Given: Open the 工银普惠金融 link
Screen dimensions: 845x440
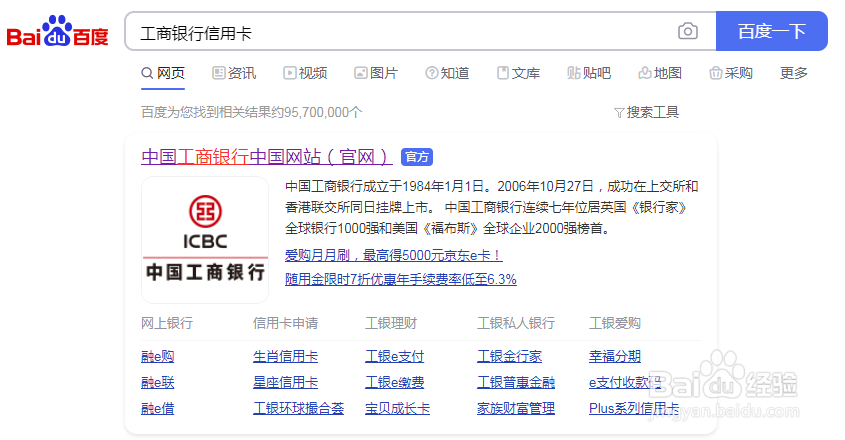Looking at the screenshot, I should 516,382.
